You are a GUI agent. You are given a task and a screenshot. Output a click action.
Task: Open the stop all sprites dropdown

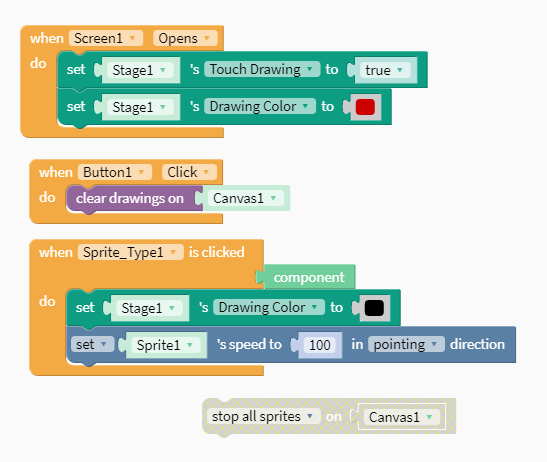point(263,416)
